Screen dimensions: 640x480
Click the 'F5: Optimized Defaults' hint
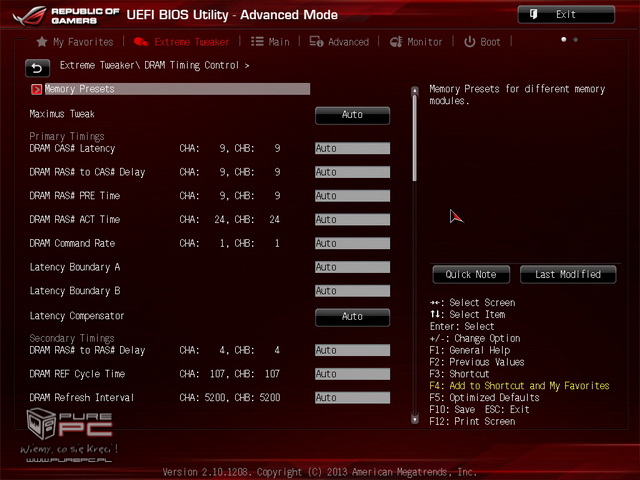coord(484,398)
